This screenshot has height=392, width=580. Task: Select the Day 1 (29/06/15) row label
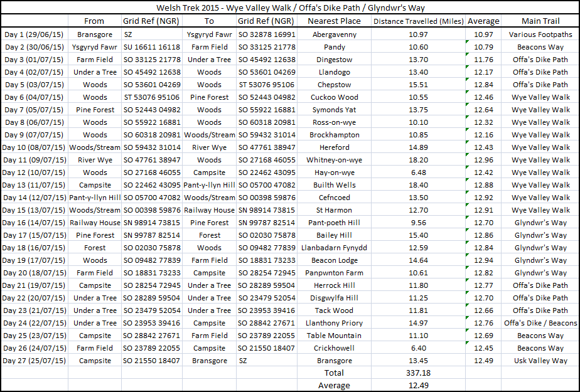(35, 34)
